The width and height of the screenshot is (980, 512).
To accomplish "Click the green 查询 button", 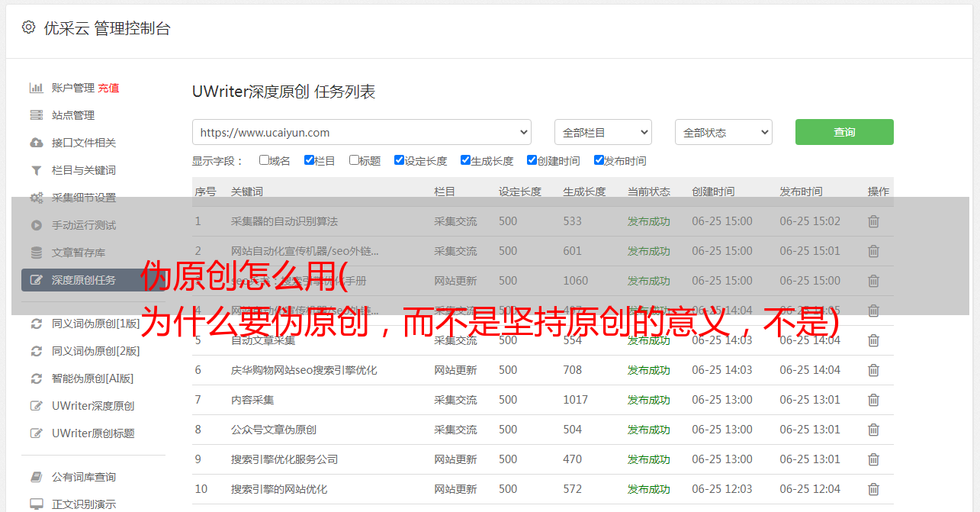I will click(844, 132).
